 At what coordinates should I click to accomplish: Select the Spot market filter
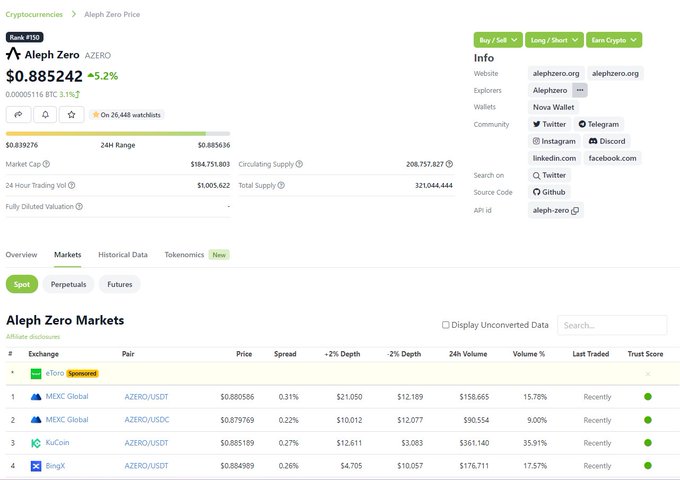tap(22, 284)
